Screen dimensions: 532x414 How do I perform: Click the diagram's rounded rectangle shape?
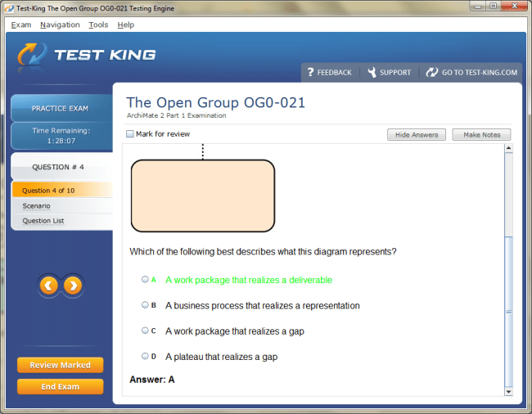tap(203, 196)
